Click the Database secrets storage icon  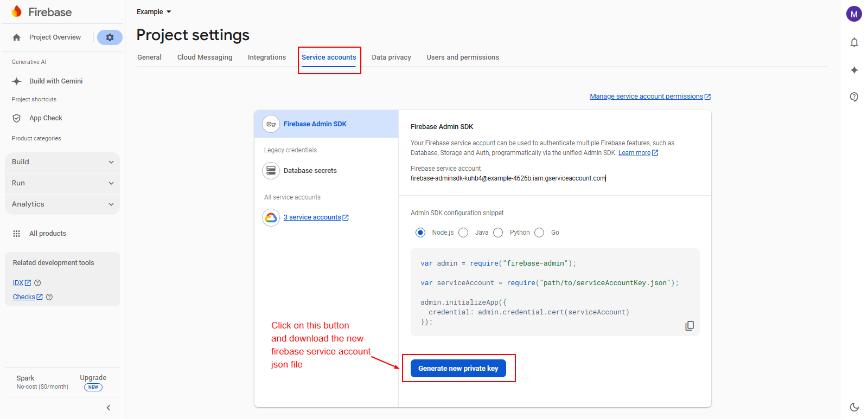pos(271,171)
